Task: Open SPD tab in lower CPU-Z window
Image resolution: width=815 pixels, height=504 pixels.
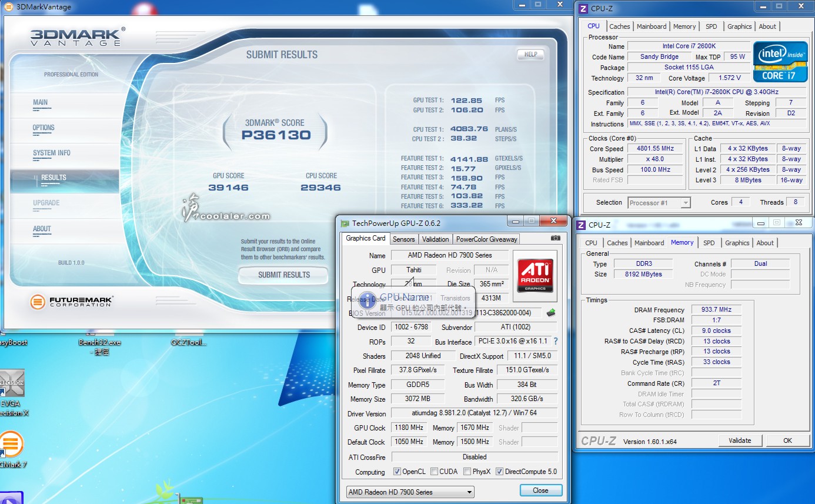Action: point(709,243)
